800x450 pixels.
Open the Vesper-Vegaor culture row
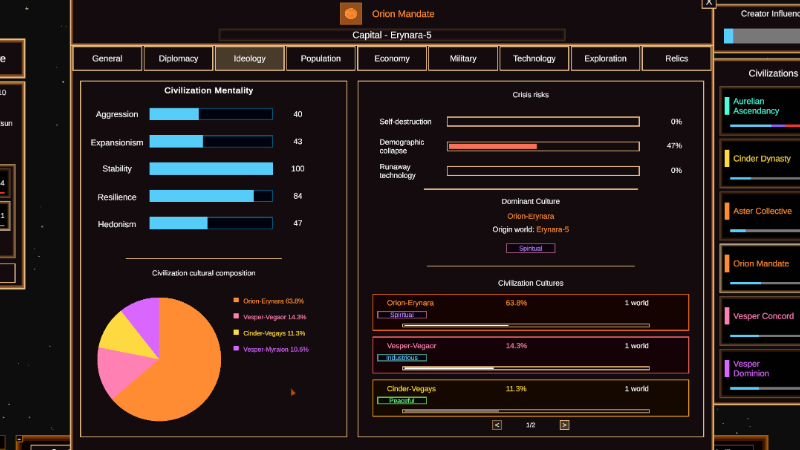click(531, 355)
